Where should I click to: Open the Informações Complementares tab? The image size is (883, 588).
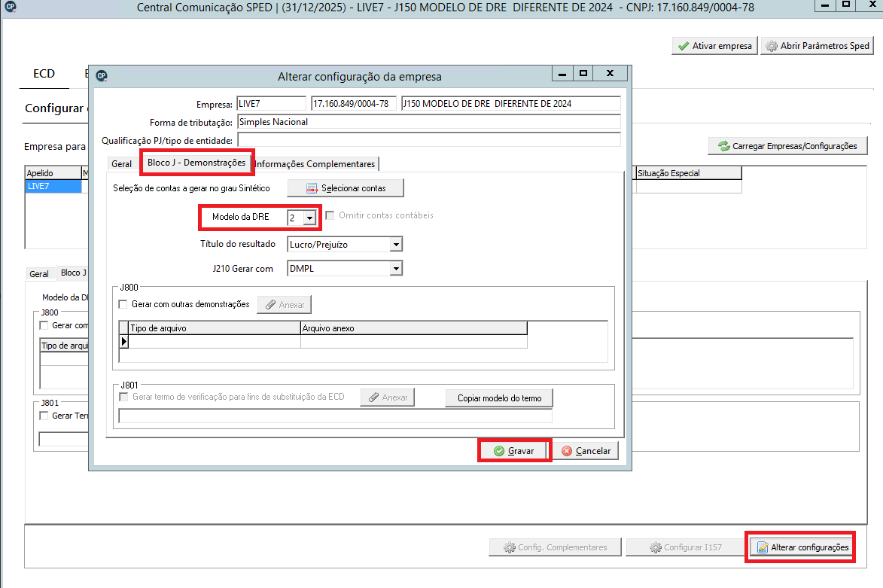(315, 164)
